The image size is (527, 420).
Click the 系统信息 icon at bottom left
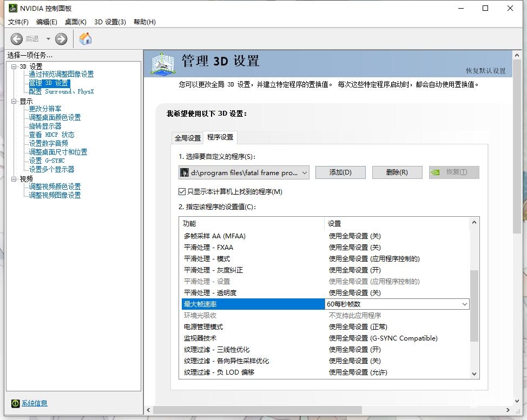16,403
